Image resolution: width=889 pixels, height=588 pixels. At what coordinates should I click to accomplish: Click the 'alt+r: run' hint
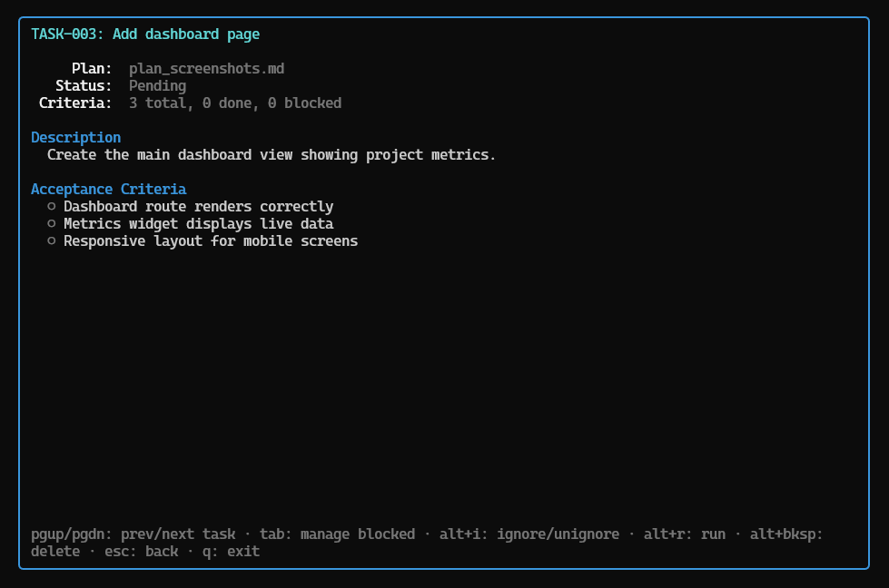[685, 534]
